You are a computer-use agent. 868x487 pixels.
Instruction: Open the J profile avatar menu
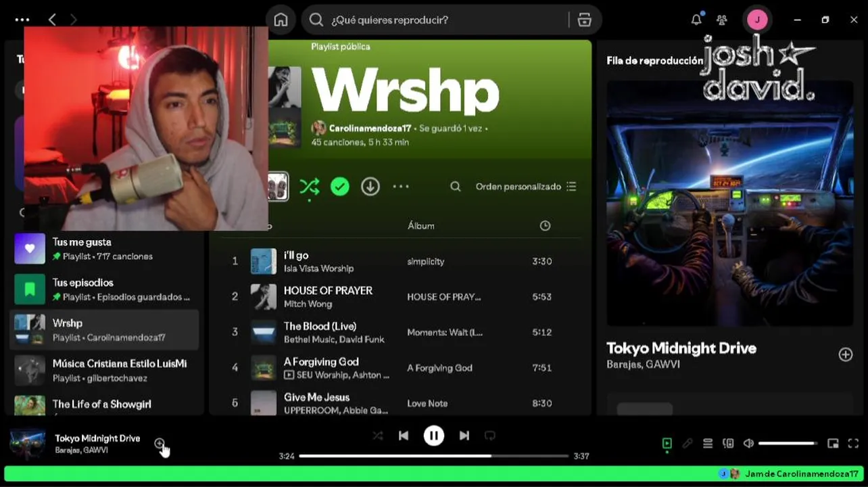click(756, 20)
